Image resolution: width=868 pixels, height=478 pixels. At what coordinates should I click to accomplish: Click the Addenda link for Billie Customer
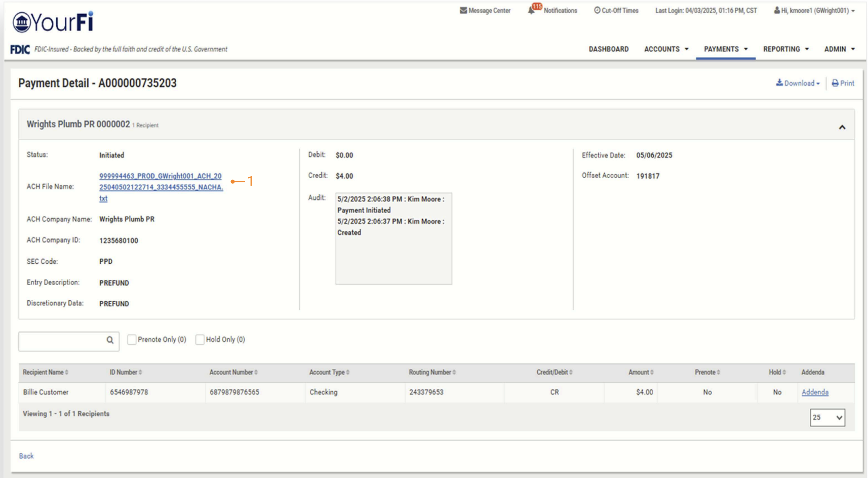click(815, 392)
